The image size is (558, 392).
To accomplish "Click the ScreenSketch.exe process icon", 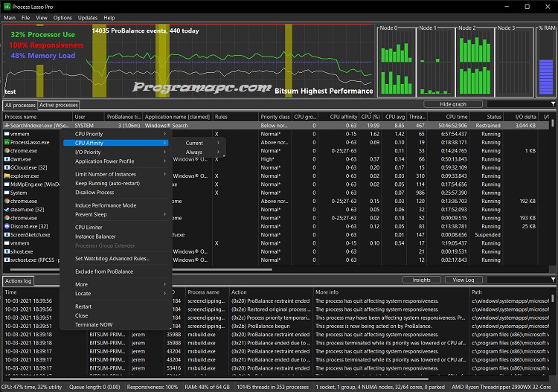I will point(7,234).
